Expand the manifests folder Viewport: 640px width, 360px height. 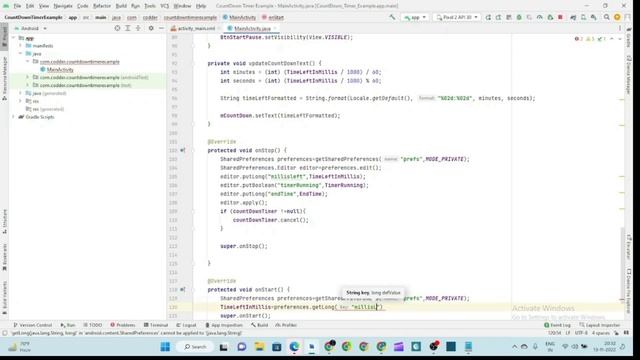pos(21,46)
